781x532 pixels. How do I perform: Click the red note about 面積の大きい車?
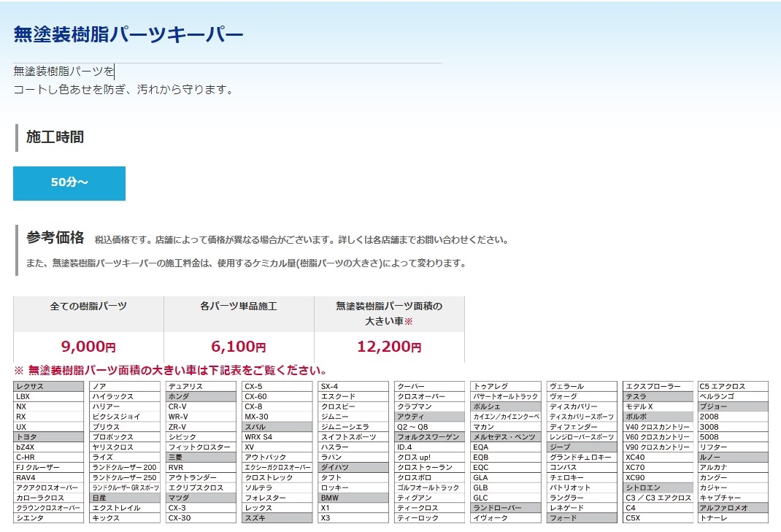pos(170,371)
